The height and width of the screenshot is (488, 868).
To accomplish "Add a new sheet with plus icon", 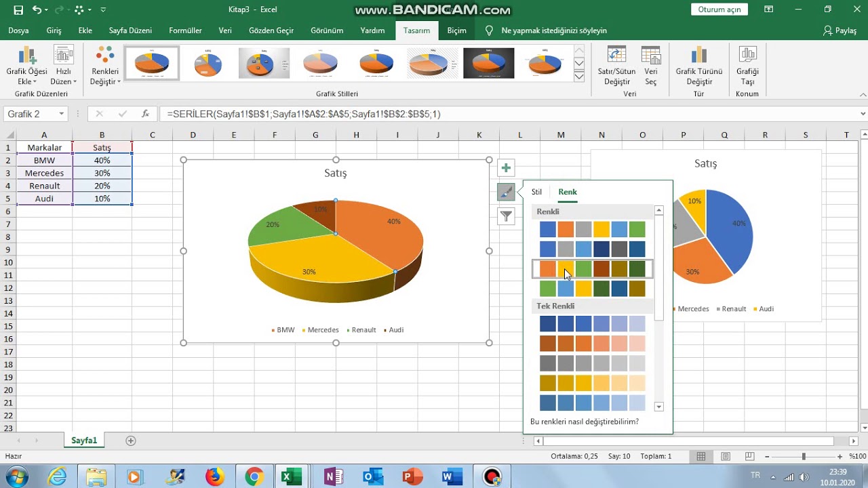I will 131,441.
